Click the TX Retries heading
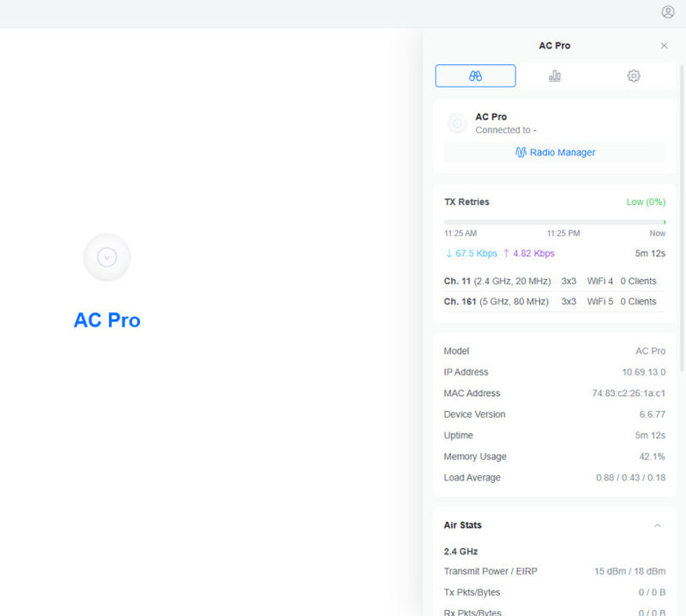Screen dimensions: 686x616 coord(466,202)
